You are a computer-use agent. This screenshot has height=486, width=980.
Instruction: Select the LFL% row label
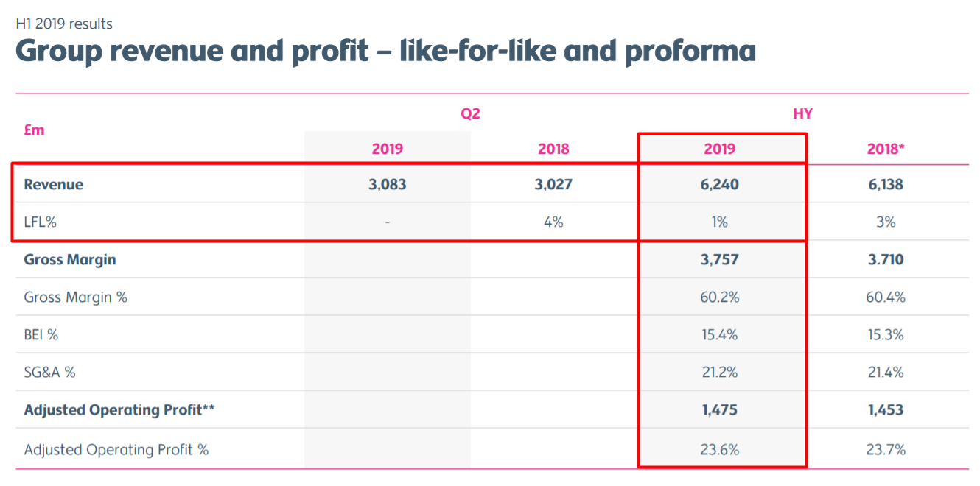tap(41, 222)
